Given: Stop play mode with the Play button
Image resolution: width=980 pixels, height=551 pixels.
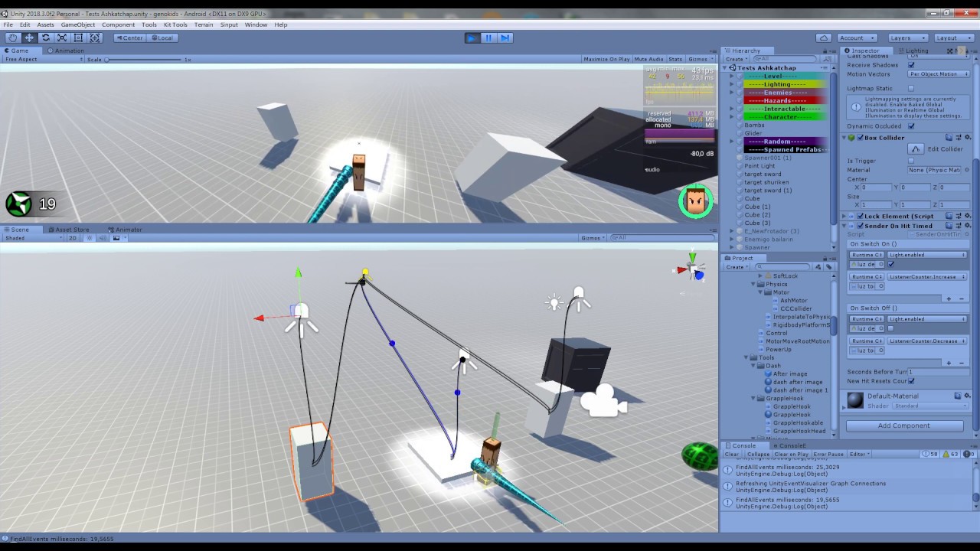Looking at the screenshot, I should [x=472, y=37].
